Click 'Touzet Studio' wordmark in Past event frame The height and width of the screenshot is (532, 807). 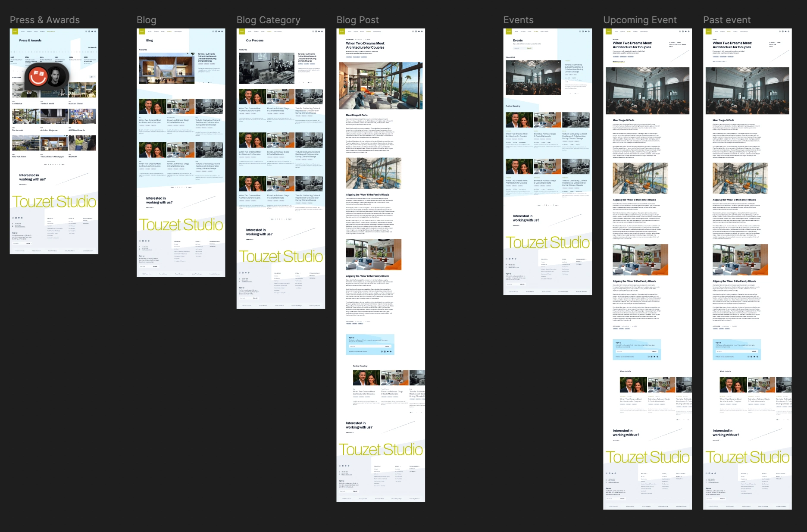(748, 457)
